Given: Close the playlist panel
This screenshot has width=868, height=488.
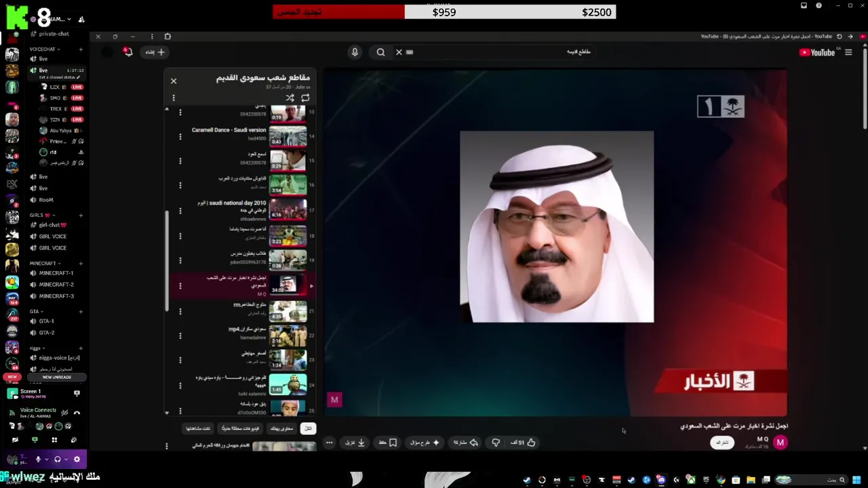Looking at the screenshot, I should pyautogui.click(x=174, y=81).
